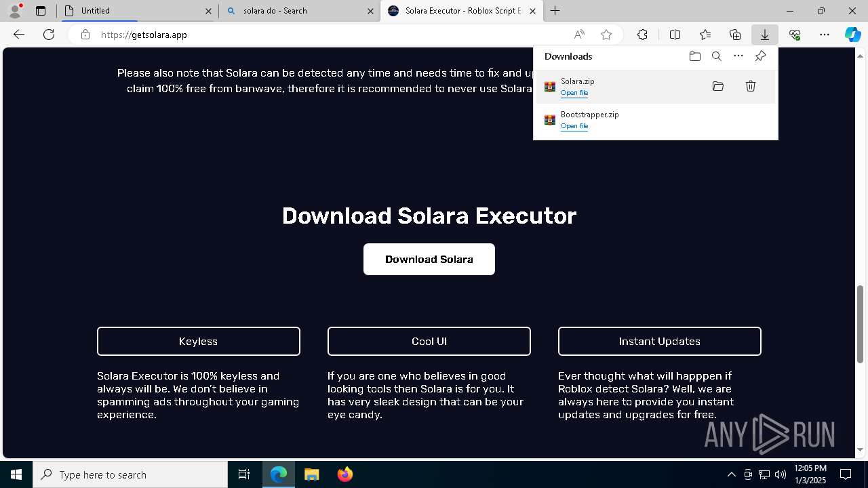
Task: Open Browser essentials heart icon
Action: coord(795,35)
